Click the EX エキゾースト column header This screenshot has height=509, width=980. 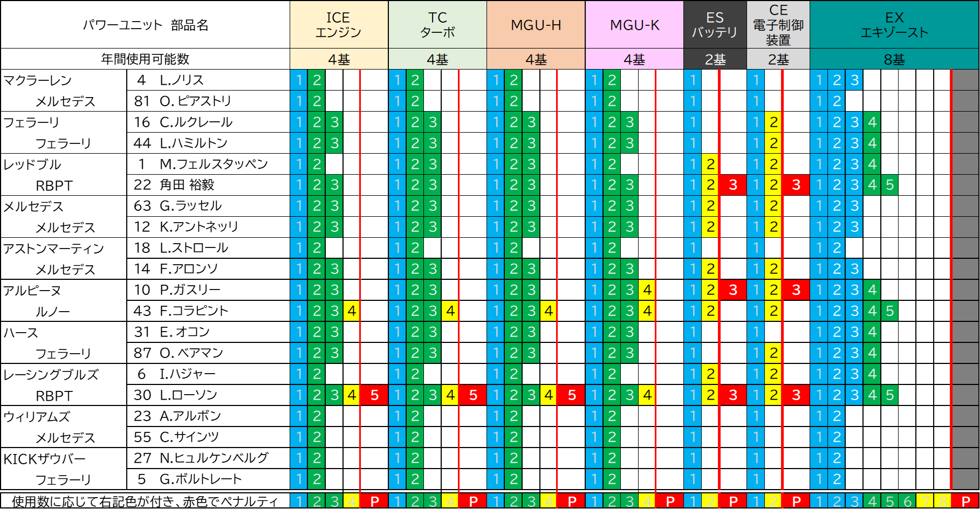coord(894,25)
